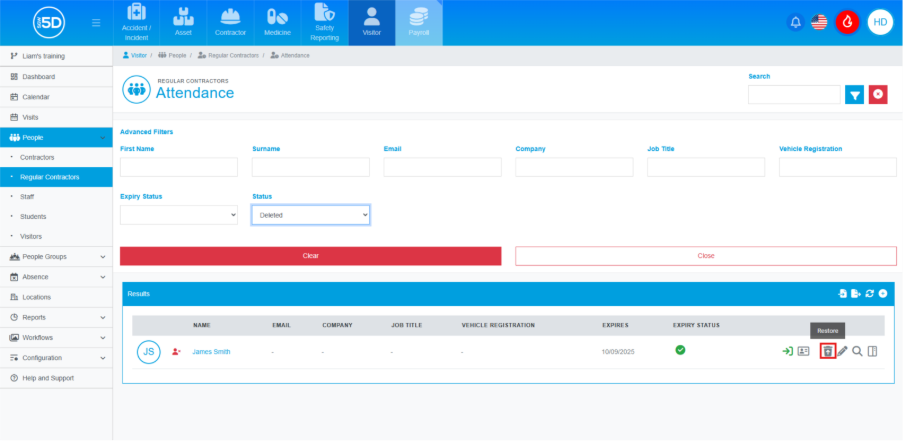Click the magnifier view icon in results row

point(857,351)
